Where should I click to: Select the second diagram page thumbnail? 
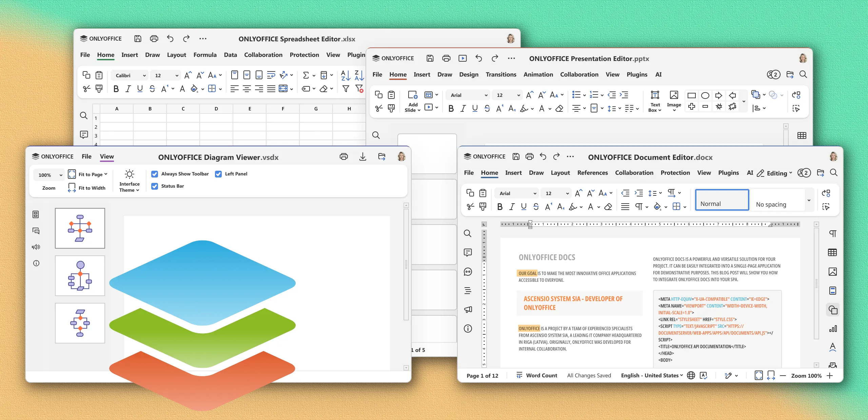(x=80, y=275)
